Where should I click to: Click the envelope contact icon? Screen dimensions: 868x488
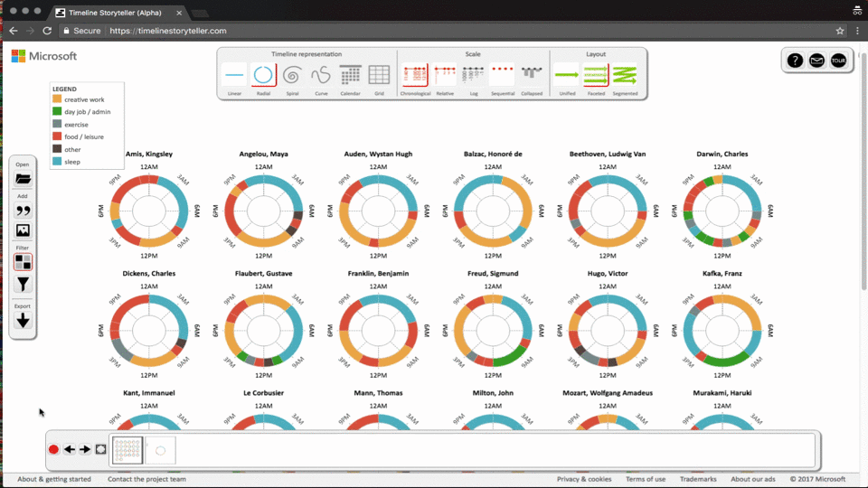click(x=816, y=61)
